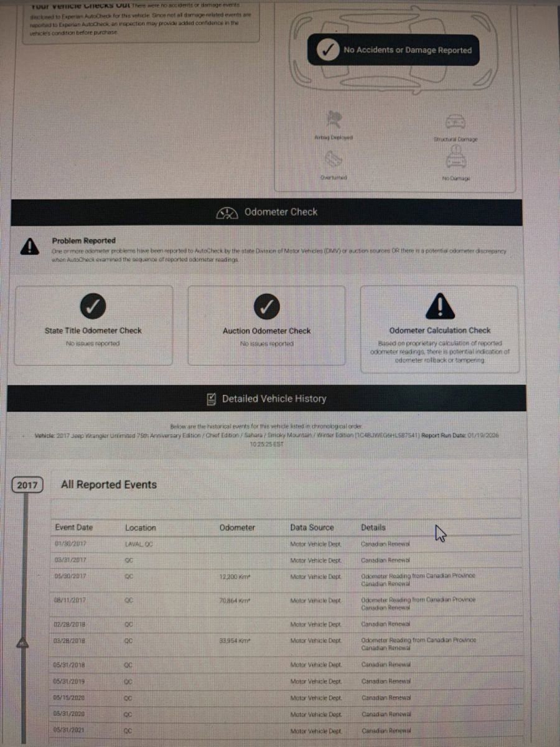Click the Odometer column header
Screen dimensions: 560x747
237,527
